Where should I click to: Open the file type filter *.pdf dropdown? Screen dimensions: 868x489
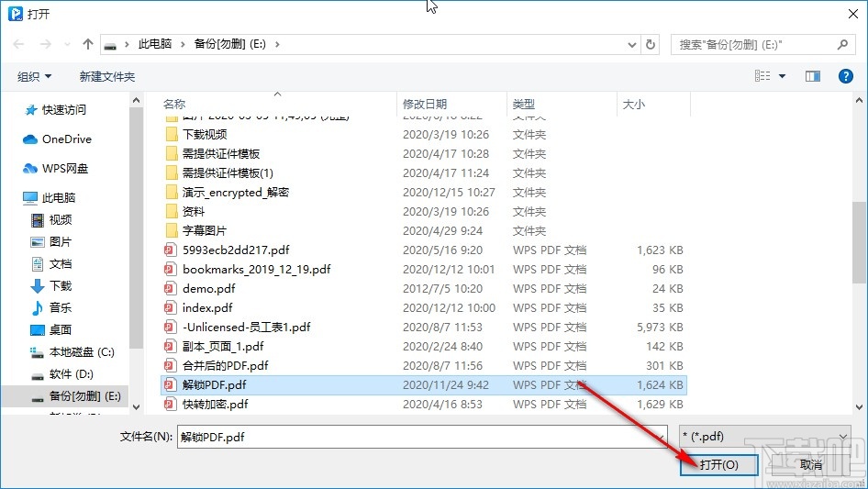click(765, 437)
